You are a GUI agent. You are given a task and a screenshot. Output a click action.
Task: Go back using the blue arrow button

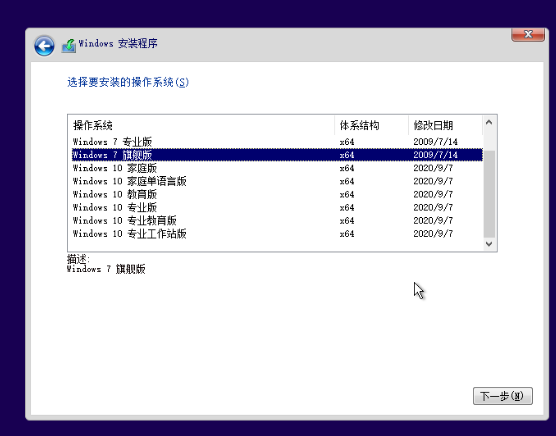click(44, 46)
